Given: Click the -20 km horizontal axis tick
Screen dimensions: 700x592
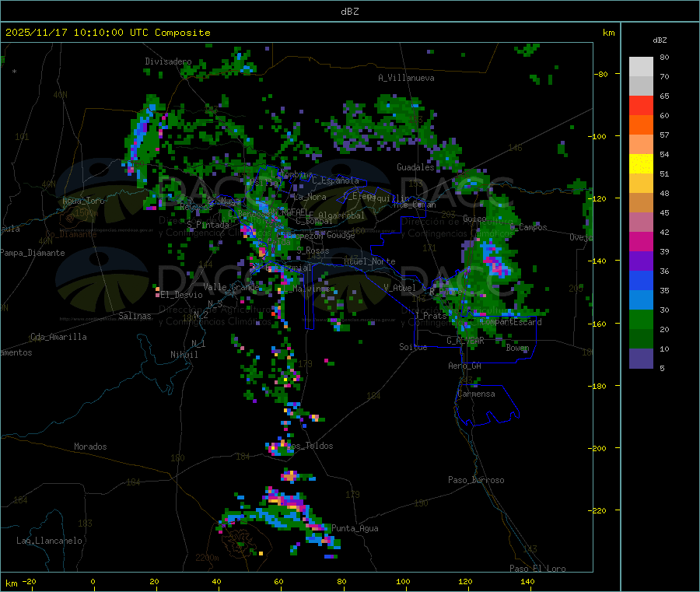Looking at the screenshot, I should click(x=30, y=581).
